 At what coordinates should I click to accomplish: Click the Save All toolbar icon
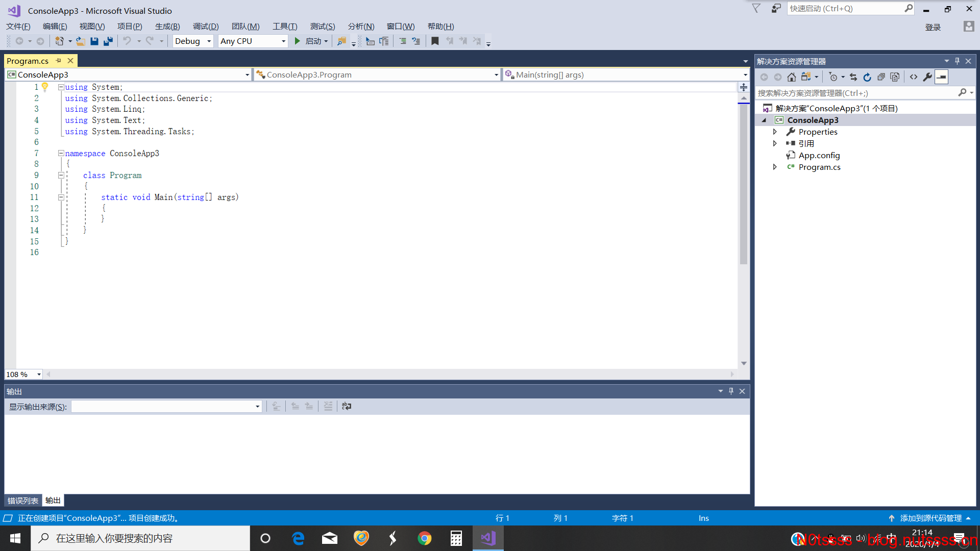point(108,41)
